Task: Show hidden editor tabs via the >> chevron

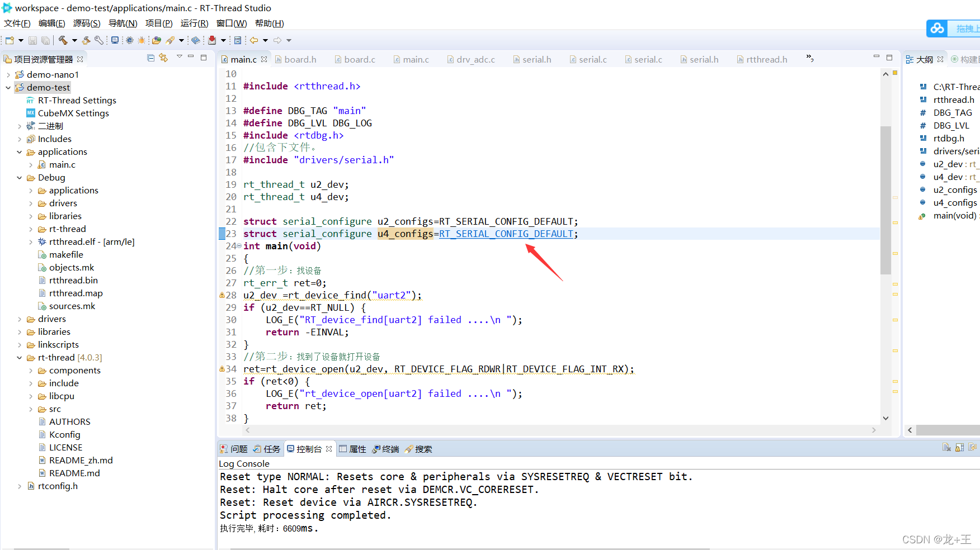Action: coord(809,58)
